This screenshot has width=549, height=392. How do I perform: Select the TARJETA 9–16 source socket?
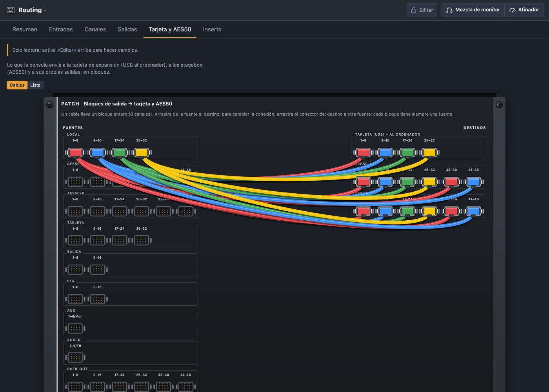(97, 240)
